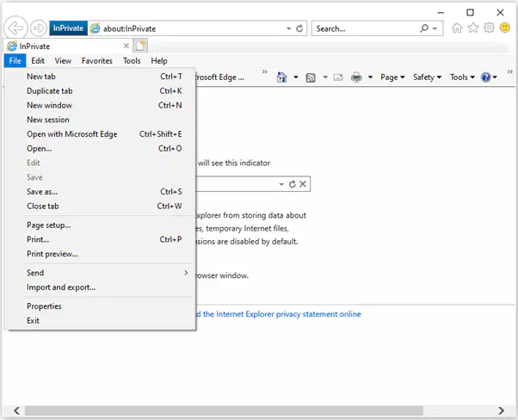Click the Help question mark icon
Viewport: 518px width, 420px height.
pyautogui.click(x=485, y=77)
